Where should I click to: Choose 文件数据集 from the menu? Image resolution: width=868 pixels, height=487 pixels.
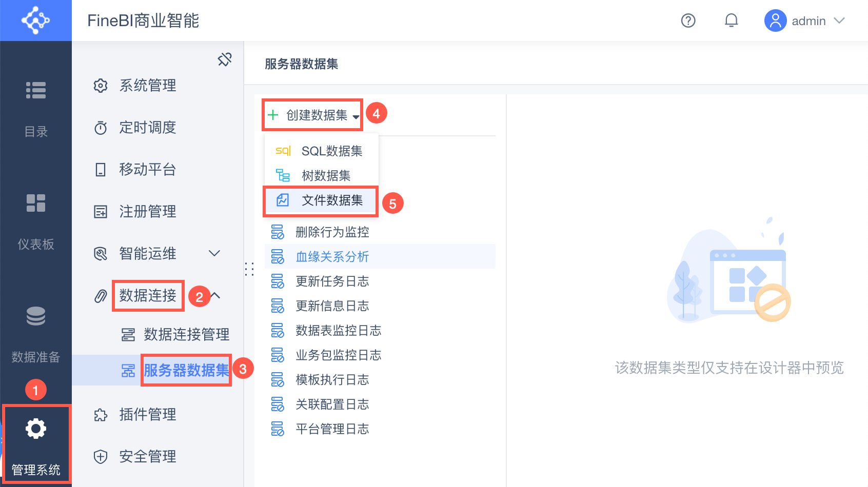pos(331,200)
